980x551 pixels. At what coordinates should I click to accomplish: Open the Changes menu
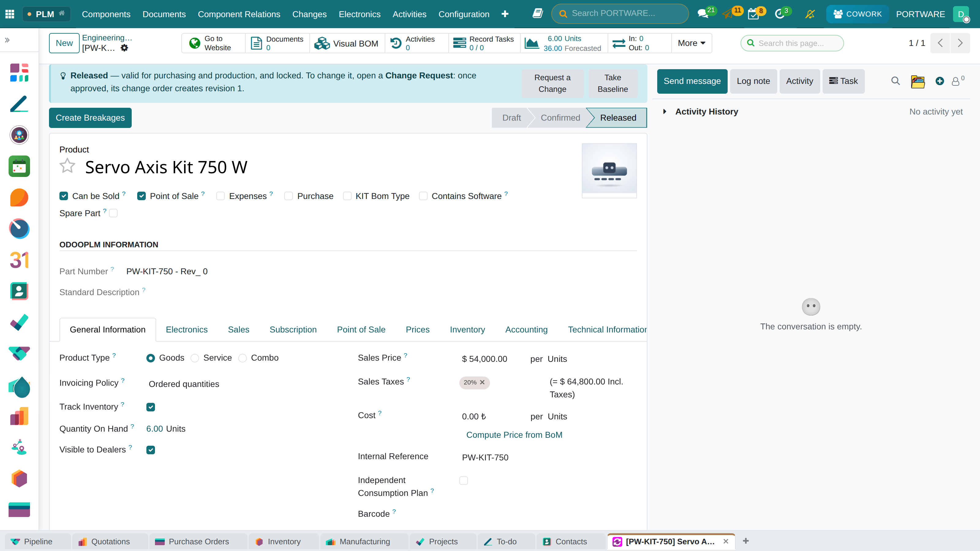pos(309,14)
